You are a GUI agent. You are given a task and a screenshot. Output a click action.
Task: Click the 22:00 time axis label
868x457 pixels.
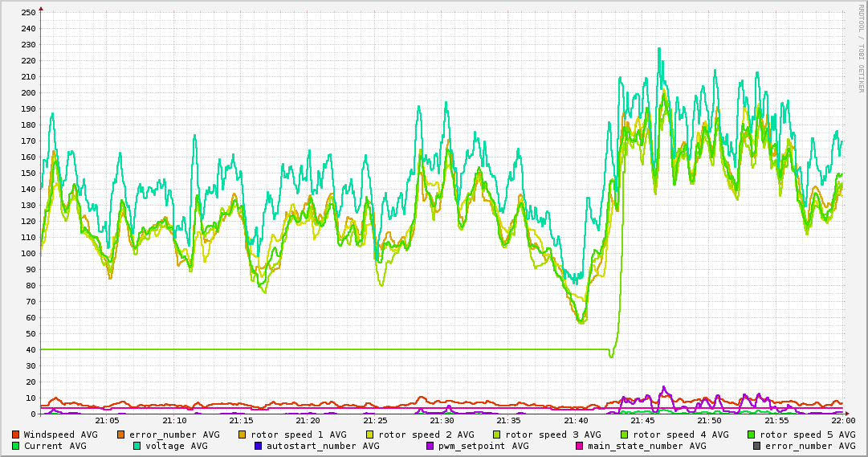point(843,421)
